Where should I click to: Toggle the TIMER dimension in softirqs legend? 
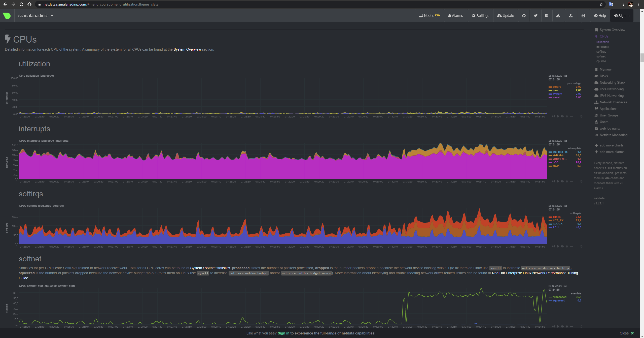click(557, 217)
